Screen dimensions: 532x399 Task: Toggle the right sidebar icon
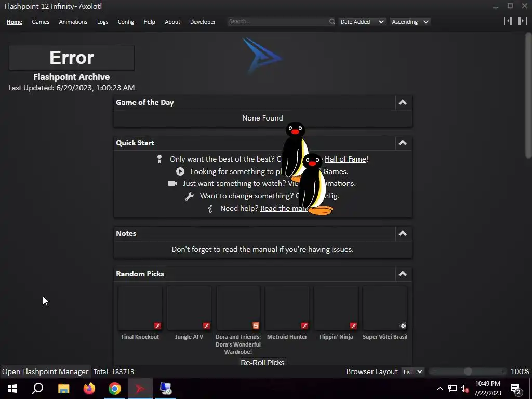tap(523, 21)
